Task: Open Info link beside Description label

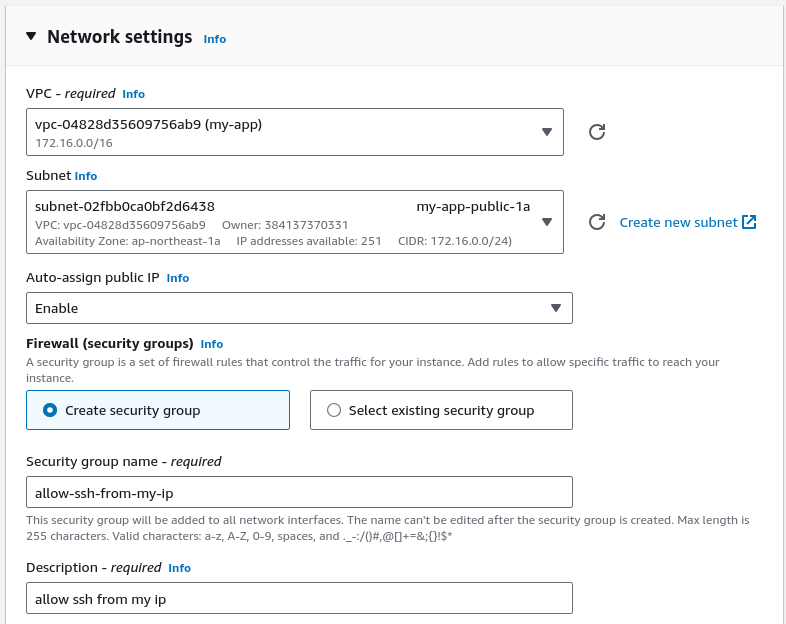Action: coord(179,568)
